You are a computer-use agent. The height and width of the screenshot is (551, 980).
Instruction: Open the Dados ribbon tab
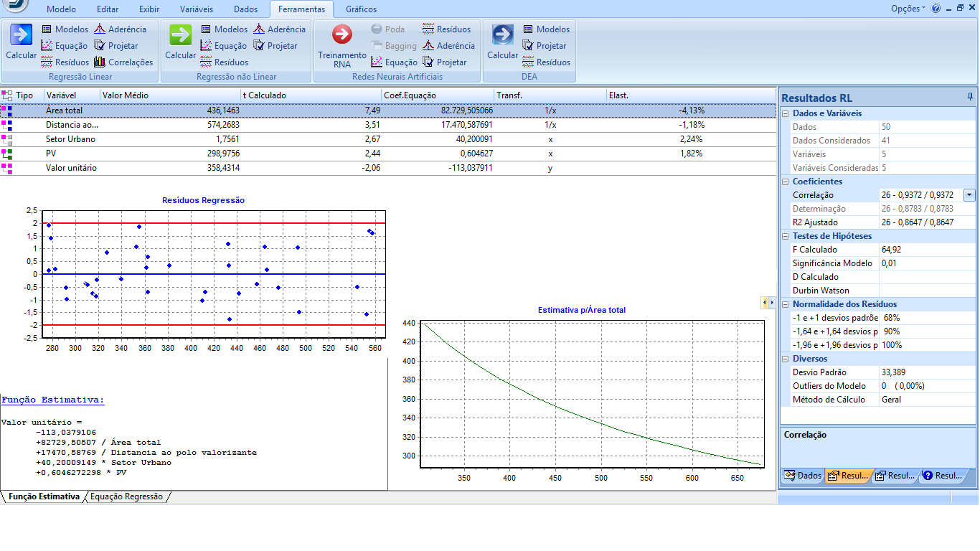coord(246,9)
